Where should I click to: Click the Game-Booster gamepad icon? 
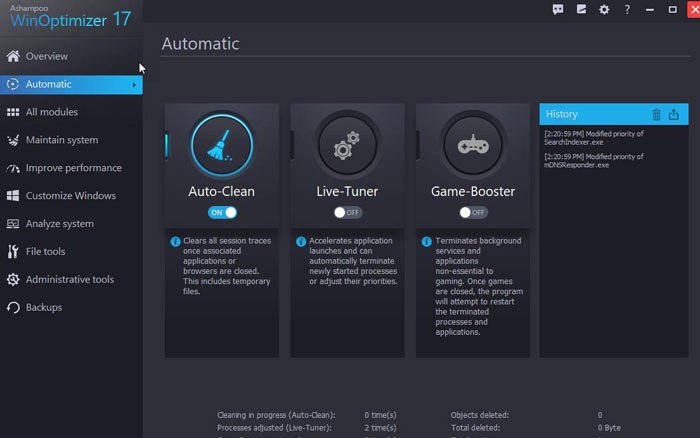(473, 145)
